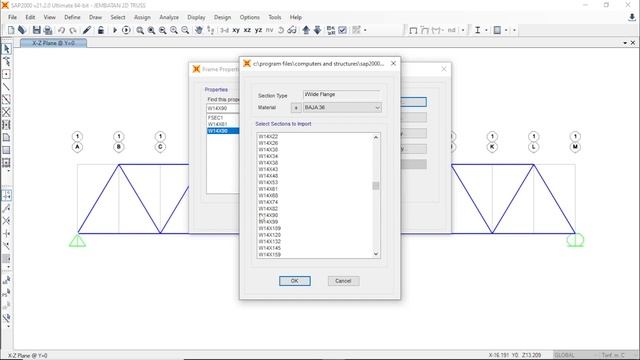Confirm import with the OK button
Image resolution: width=640 pixels, height=360 pixels.
295,281
